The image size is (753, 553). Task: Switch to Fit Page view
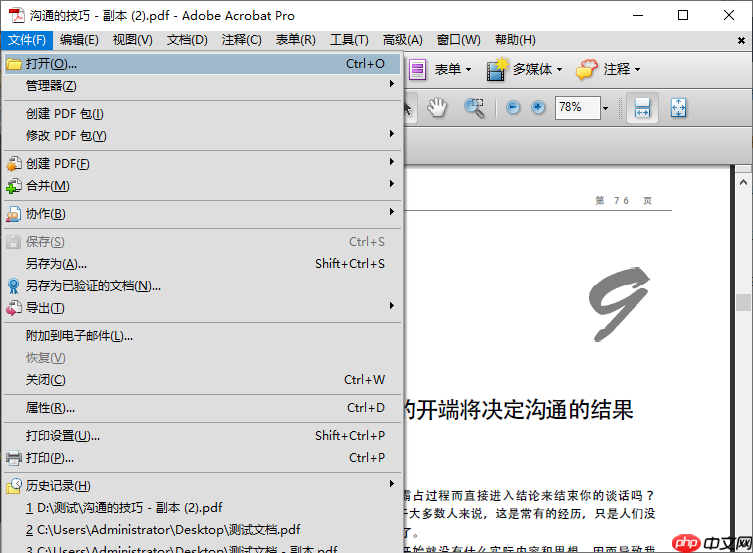click(678, 108)
